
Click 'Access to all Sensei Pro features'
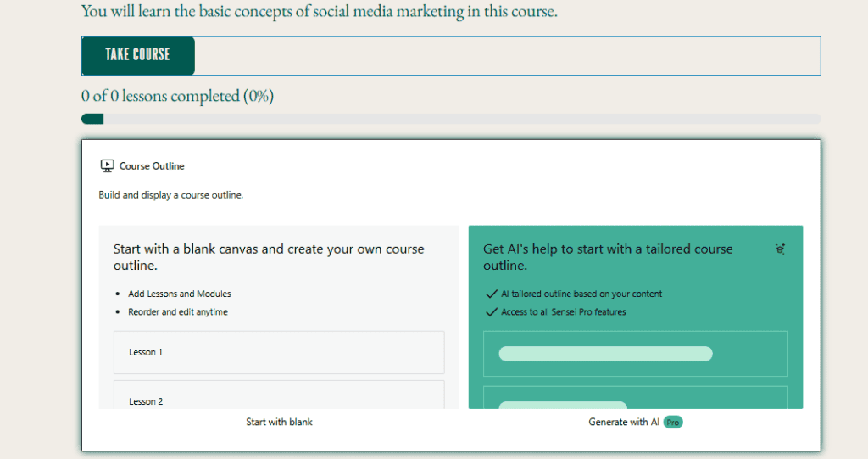tap(564, 312)
